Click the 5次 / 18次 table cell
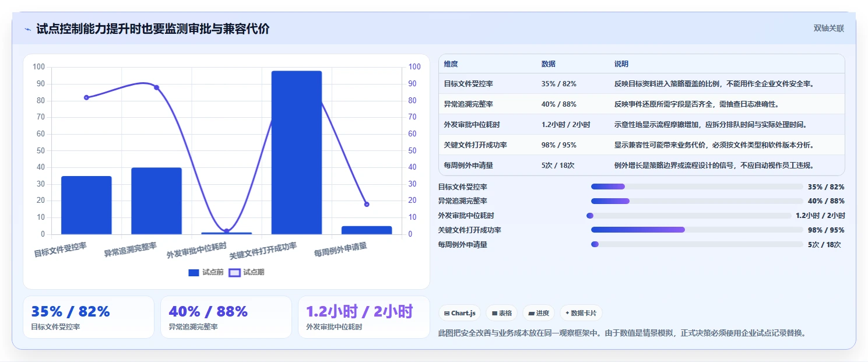The height and width of the screenshot is (362, 868). (558, 166)
